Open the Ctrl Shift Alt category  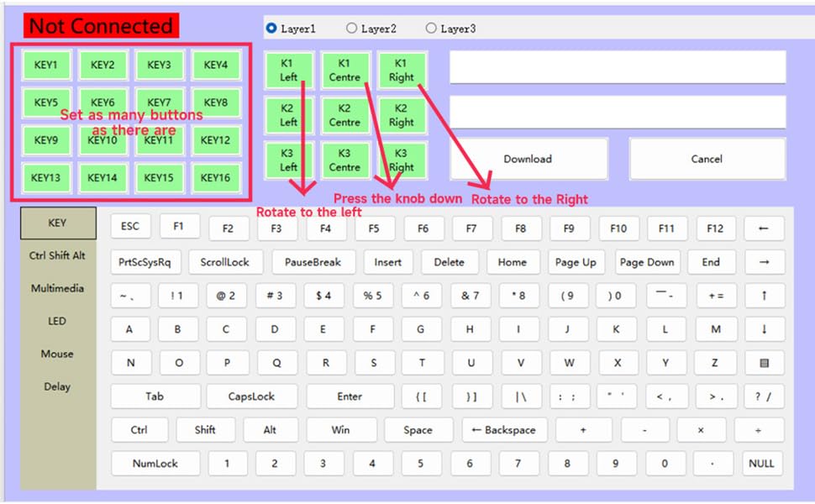58,255
